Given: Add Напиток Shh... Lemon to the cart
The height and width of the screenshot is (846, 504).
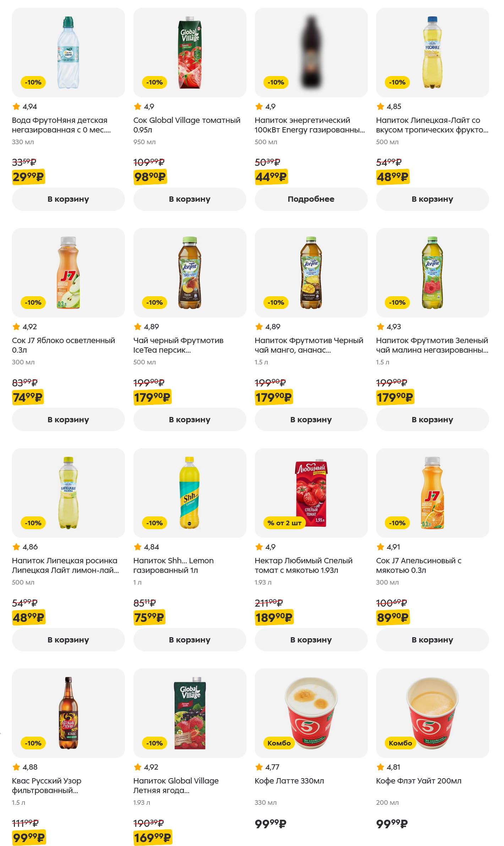Looking at the screenshot, I should pyautogui.click(x=190, y=640).
